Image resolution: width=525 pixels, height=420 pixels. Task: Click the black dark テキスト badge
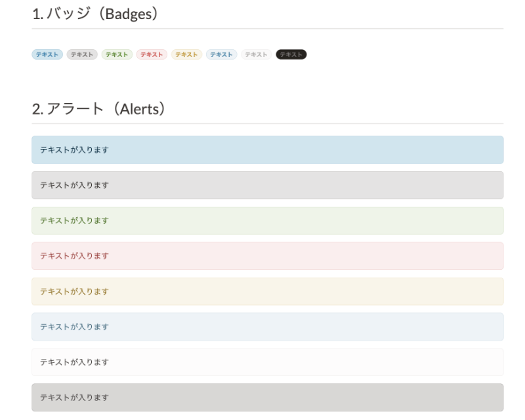[291, 54]
